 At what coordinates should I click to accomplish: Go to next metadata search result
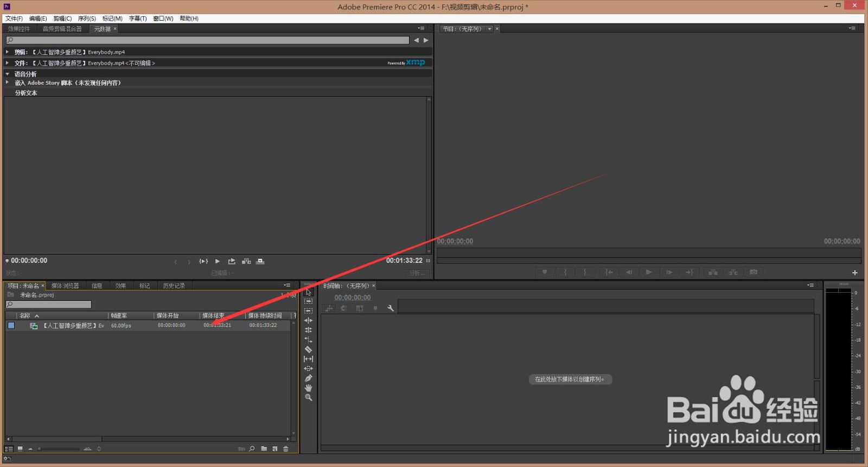coord(426,40)
